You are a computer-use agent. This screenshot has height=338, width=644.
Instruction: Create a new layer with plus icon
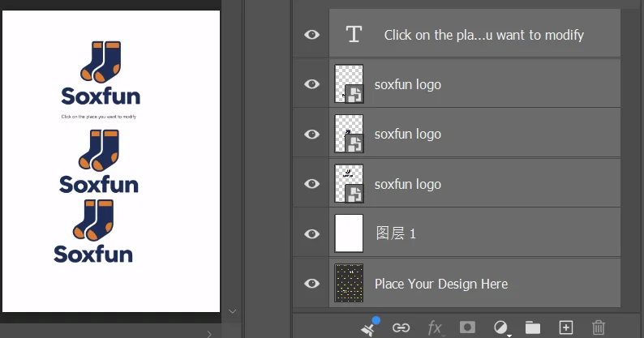click(566, 327)
